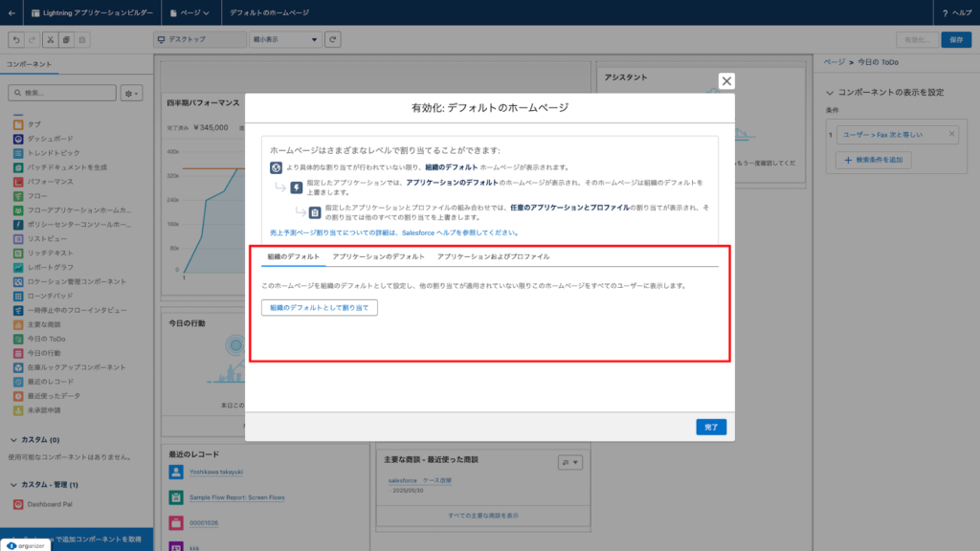980x551 pixels.
Task: Select バッチドキュメントを生成 component
Action: point(60,167)
